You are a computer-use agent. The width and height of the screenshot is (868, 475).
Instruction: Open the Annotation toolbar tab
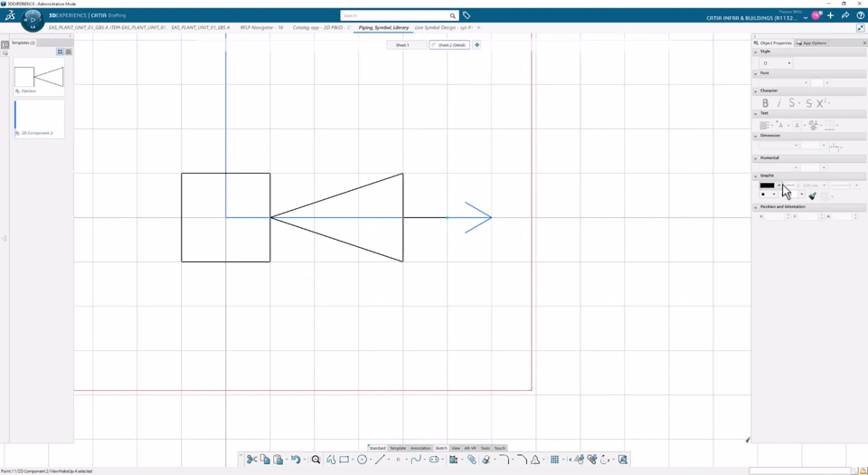(420, 448)
